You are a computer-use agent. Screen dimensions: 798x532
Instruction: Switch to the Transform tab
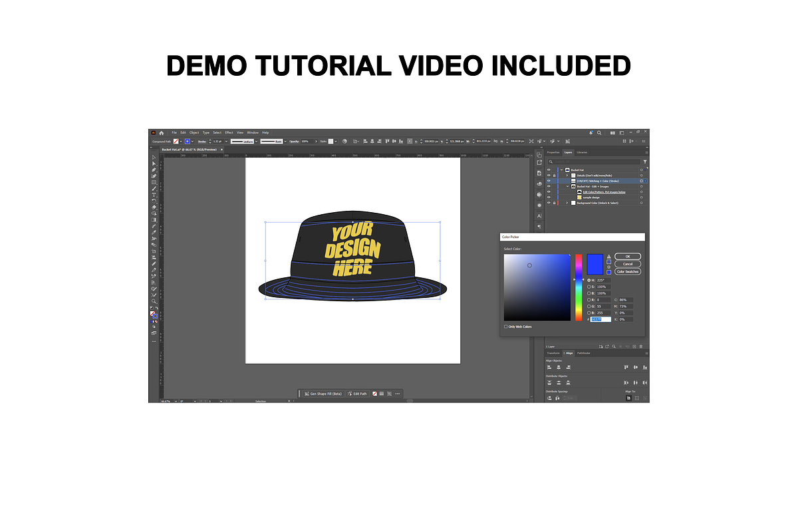coord(553,353)
